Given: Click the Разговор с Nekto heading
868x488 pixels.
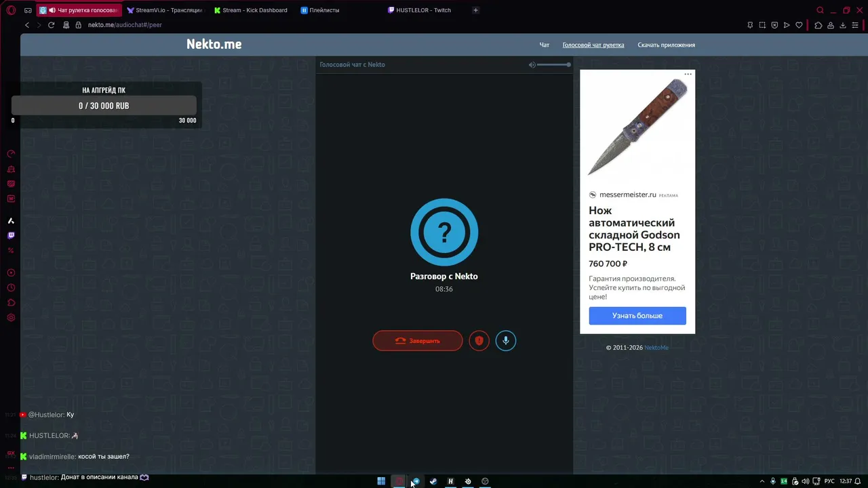Looking at the screenshot, I should point(444,277).
